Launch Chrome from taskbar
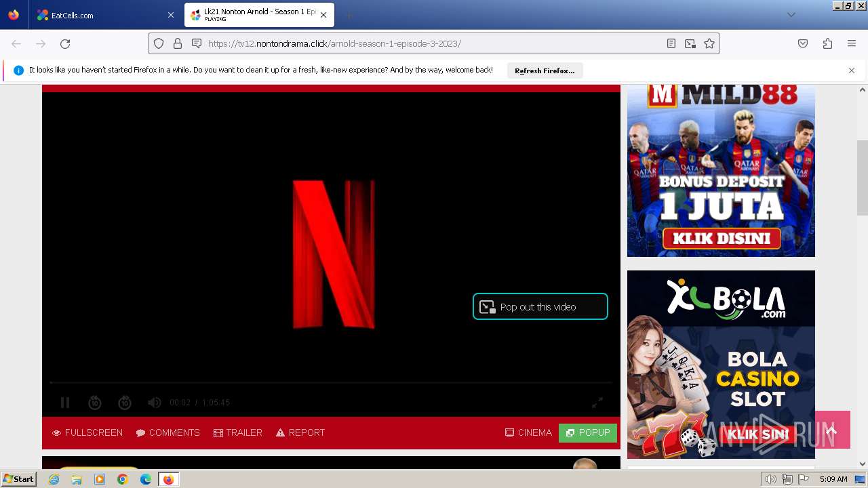Image resolution: width=868 pixels, height=488 pixels. [x=123, y=479]
